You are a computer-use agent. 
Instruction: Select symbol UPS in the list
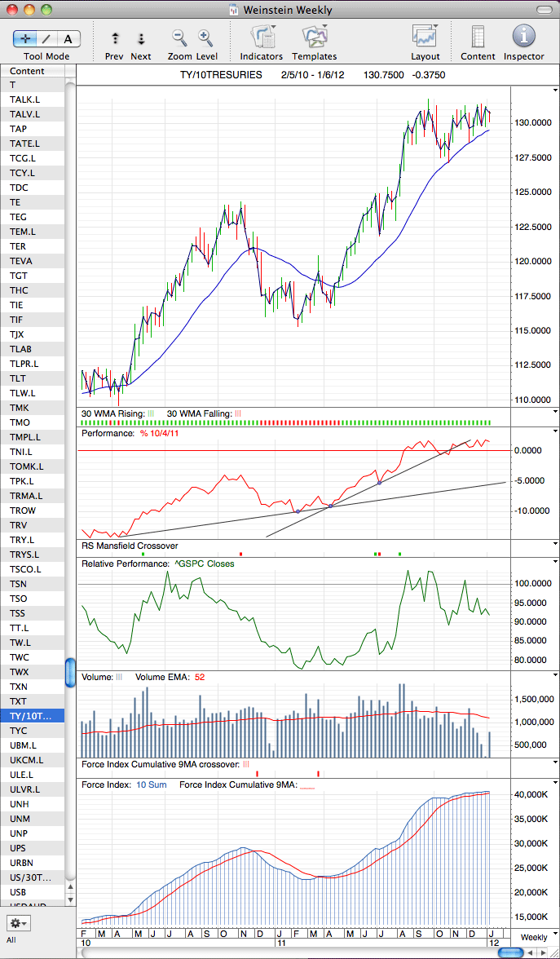click(x=33, y=848)
